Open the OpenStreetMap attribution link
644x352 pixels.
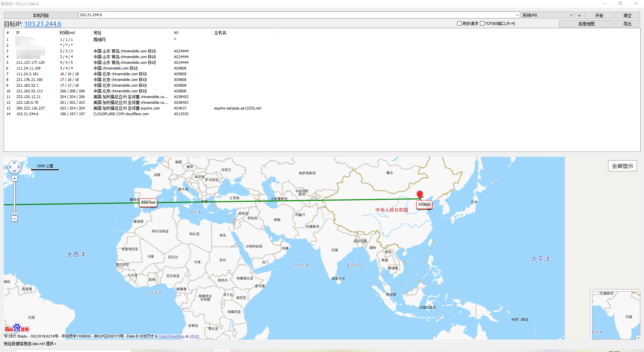[x=171, y=336]
